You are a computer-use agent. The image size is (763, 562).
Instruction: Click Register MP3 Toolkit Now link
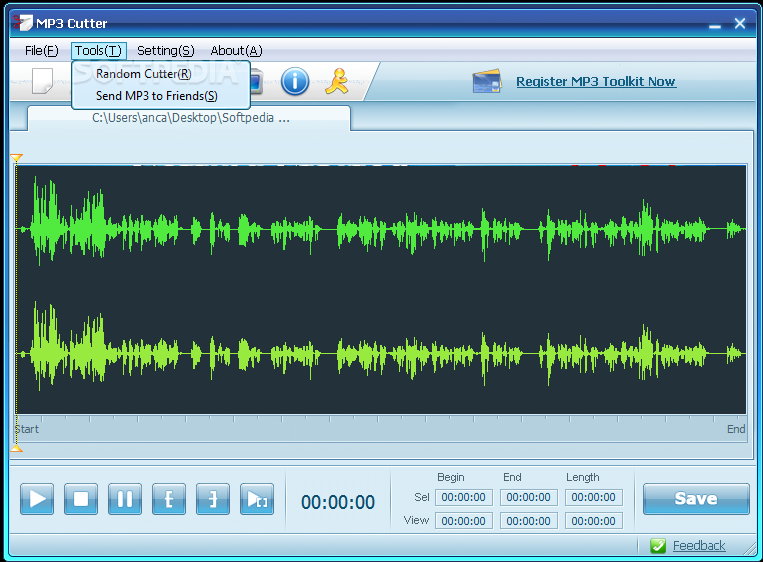point(596,82)
